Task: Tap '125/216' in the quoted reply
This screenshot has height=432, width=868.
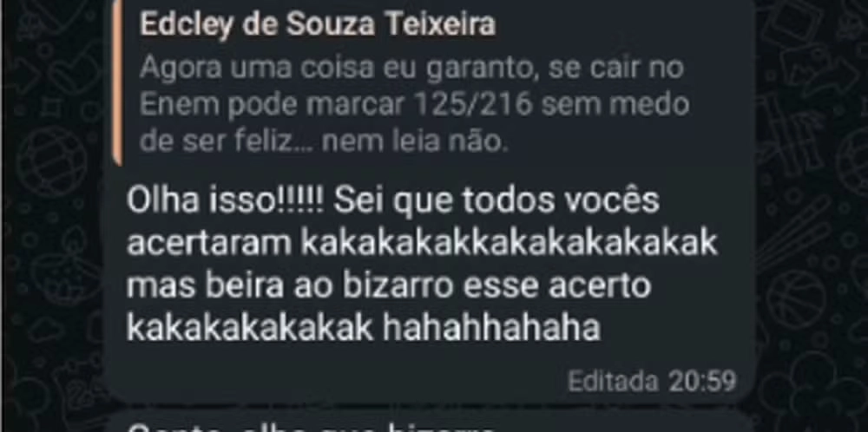Action: (472, 105)
